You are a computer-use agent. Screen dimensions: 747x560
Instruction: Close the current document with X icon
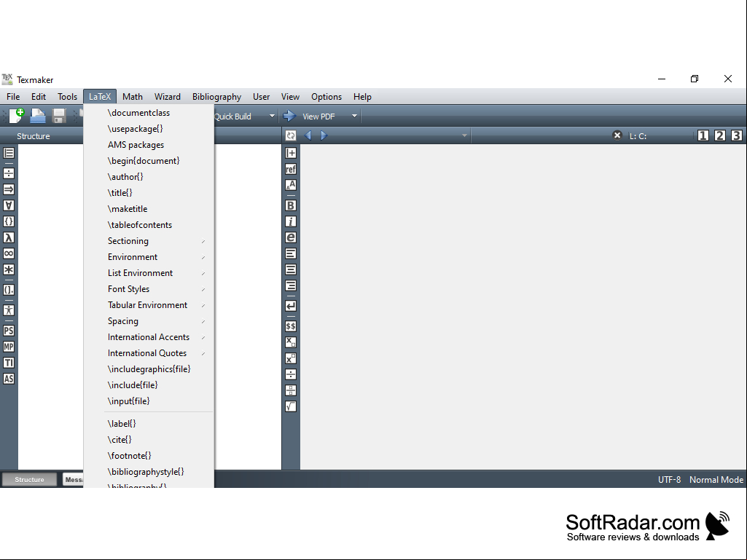click(617, 135)
